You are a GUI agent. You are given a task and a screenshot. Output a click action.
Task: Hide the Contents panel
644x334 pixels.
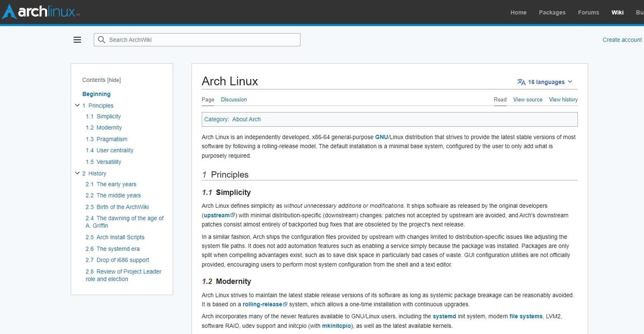tap(114, 80)
